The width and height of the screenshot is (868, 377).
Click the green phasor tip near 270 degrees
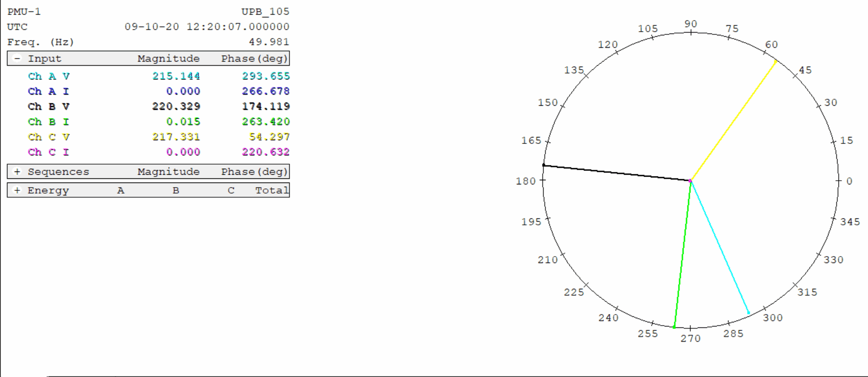[674, 327]
